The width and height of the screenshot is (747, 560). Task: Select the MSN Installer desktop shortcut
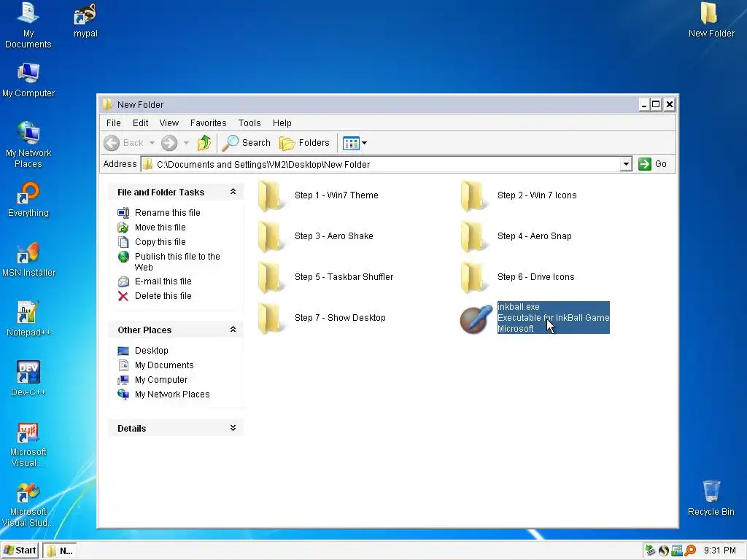[28, 260]
